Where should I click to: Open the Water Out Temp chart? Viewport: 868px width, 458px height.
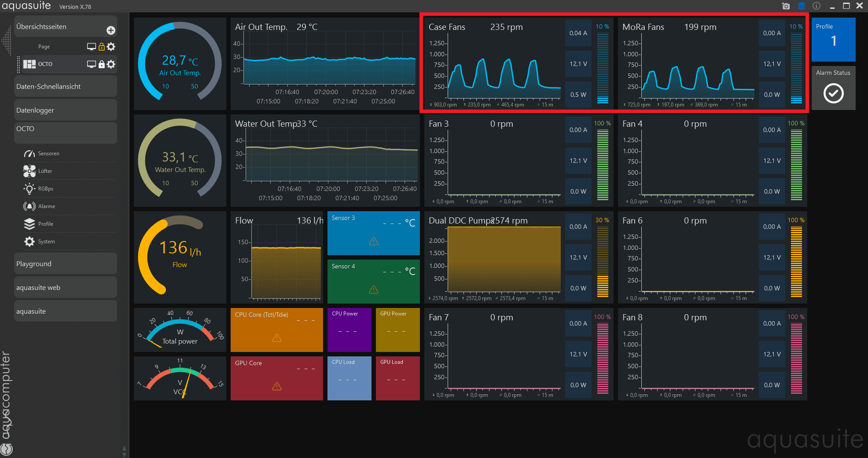pyautogui.click(x=325, y=161)
